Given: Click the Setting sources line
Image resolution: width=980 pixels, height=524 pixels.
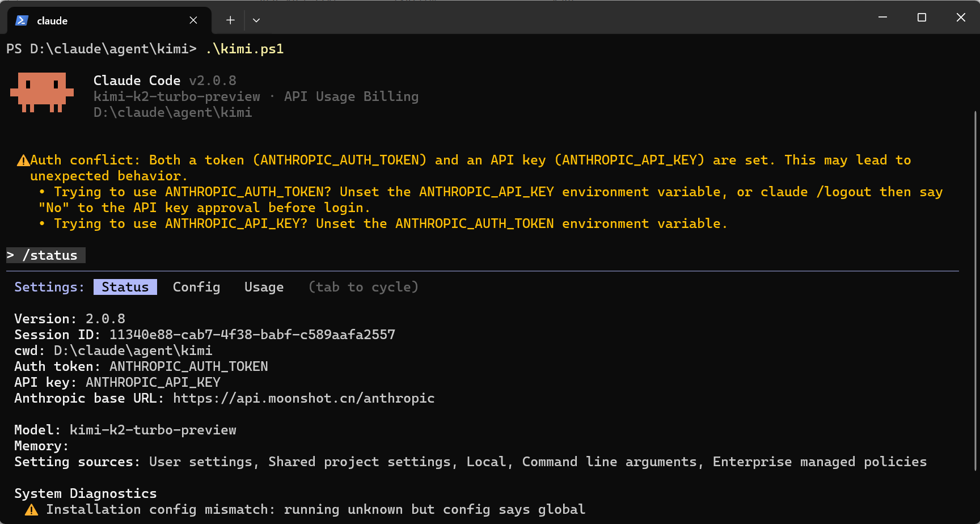Looking at the screenshot, I should pos(471,462).
